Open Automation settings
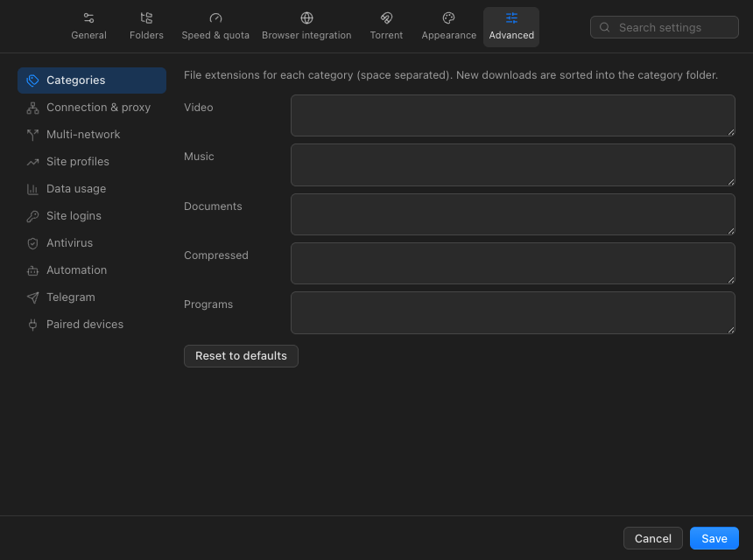Image resolution: width=753 pixels, height=560 pixels. (x=92, y=270)
